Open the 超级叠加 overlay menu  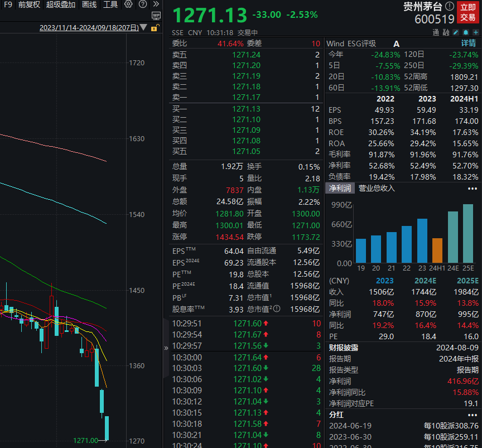(61, 4)
